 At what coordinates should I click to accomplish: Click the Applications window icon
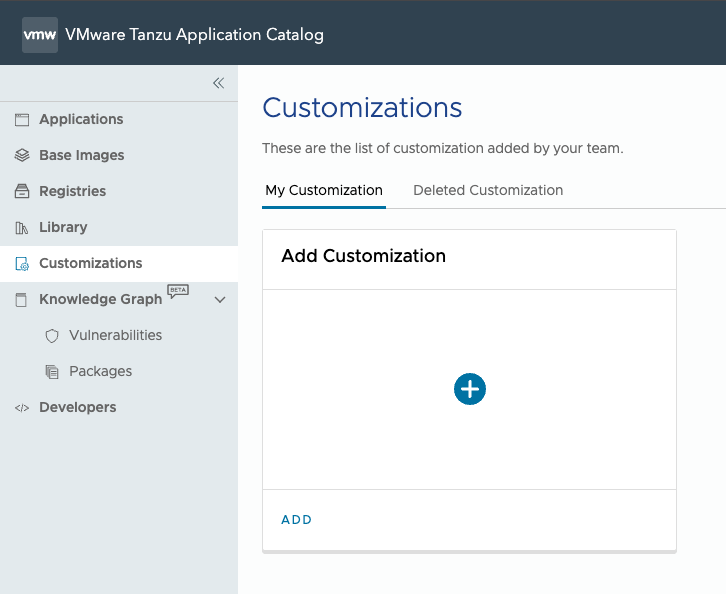pos(22,119)
